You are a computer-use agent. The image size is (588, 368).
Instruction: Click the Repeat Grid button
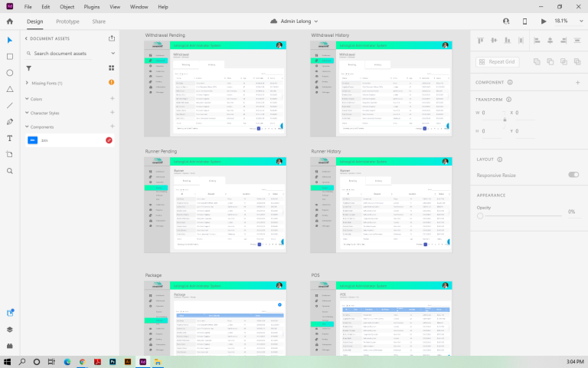[497, 61]
